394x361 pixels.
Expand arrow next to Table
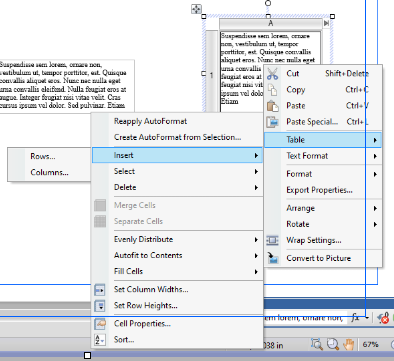375,140
